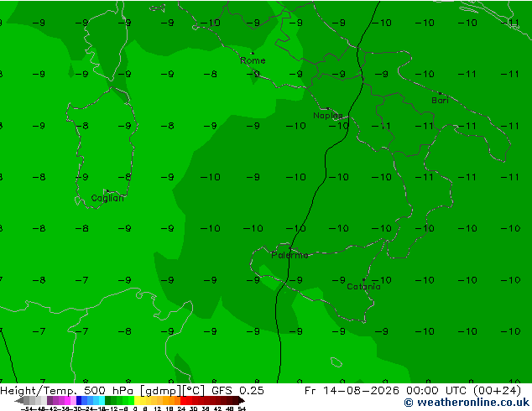Viewport: 532px width, 411px height.
Task: Click the cyan legend swatch near -18
Action: (102, 400)
